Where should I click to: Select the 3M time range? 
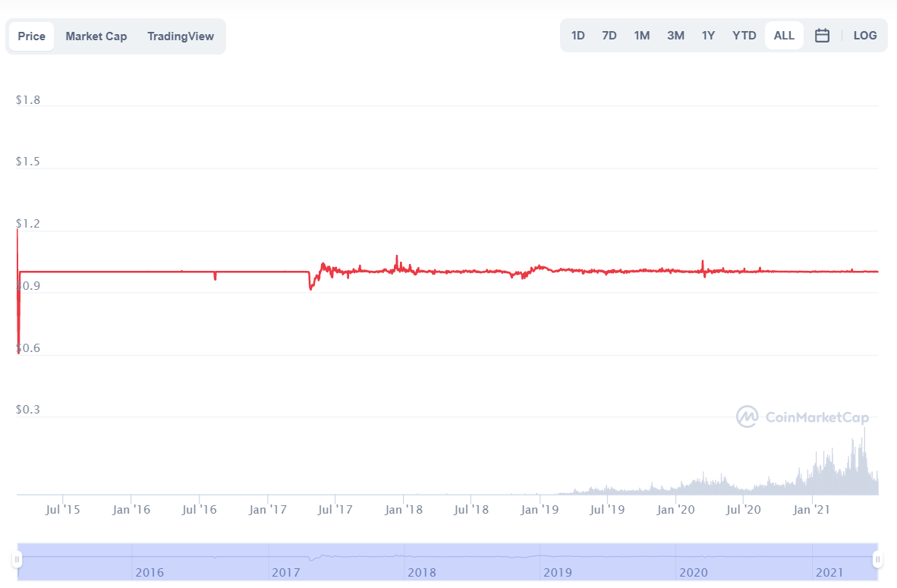tap(675, 36)
